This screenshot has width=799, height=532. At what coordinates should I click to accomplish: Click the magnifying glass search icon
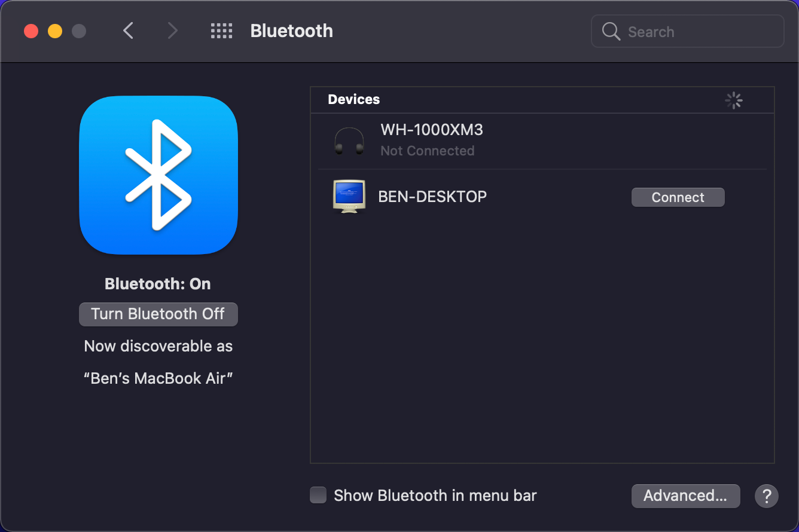[611, 31]
